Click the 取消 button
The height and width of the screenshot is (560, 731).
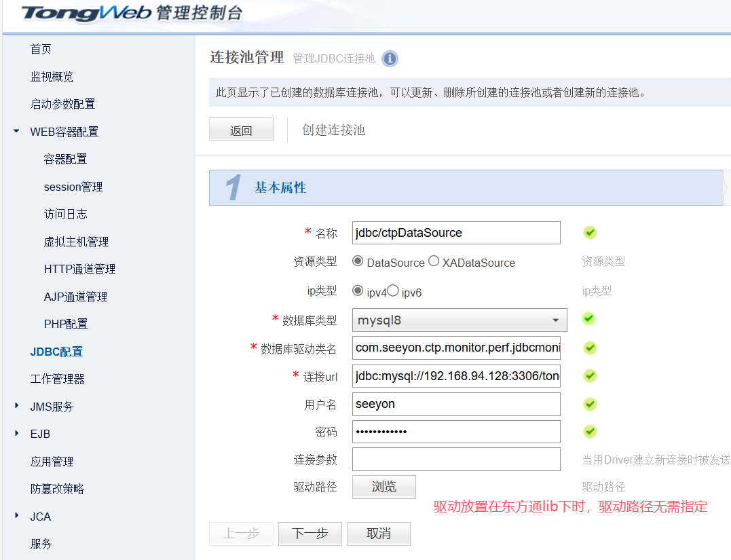379,534
